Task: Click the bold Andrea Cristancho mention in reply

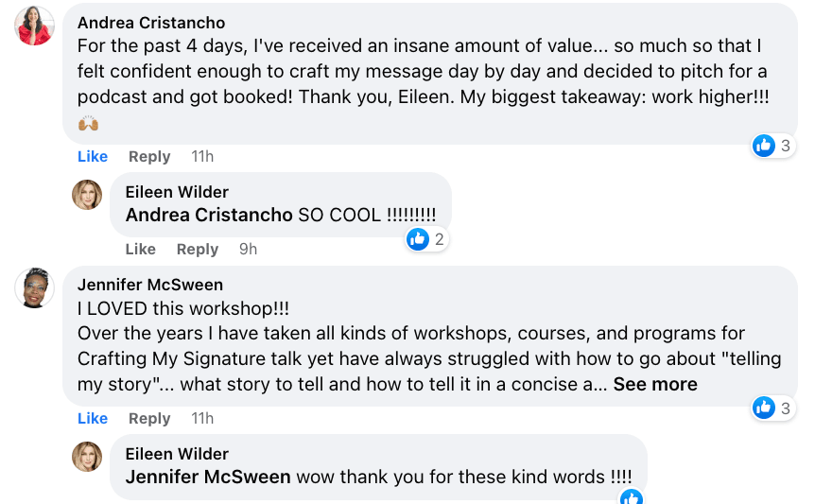Action: (209, 215)
